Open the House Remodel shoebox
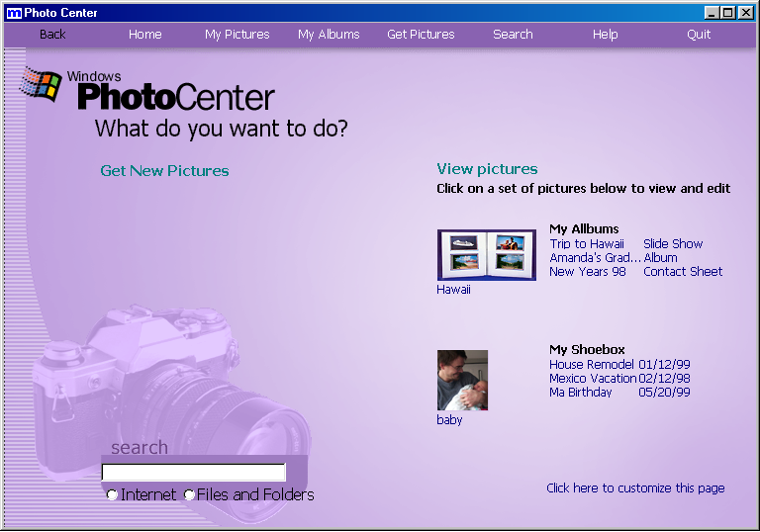 (x=592, y=364)
